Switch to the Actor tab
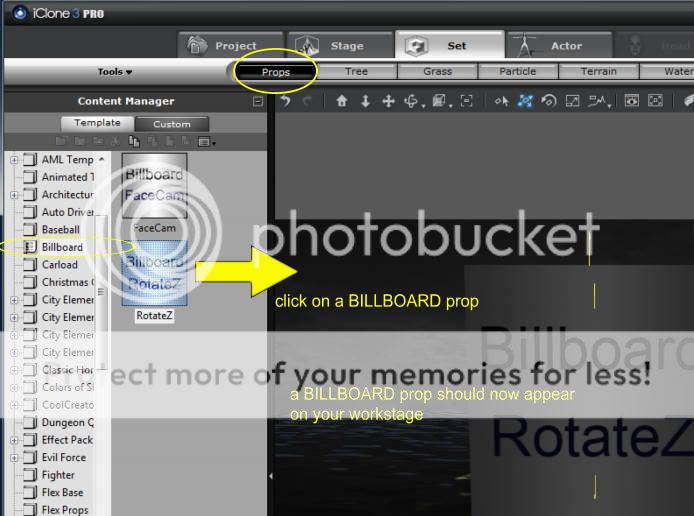 point(559,45)
